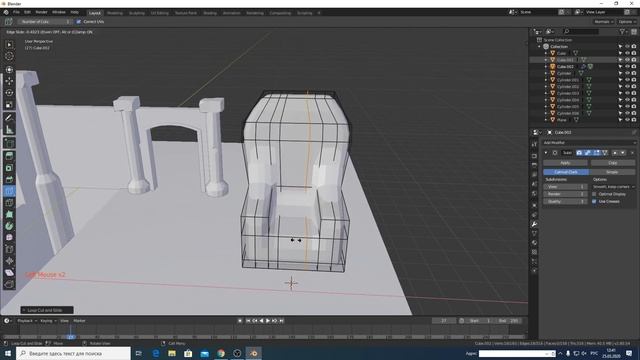This screenshot has width=640, height=360.
Task: Toggle the Correct UVs checkbox
Action: point(79,22)
